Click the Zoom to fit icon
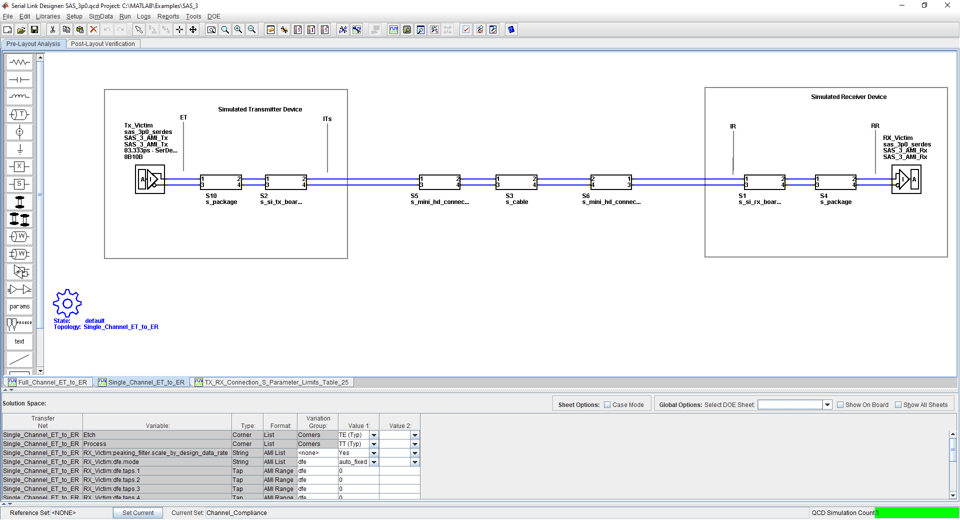Screen dimensions: 960x520 pyautogui.click(x=211, y=29)
